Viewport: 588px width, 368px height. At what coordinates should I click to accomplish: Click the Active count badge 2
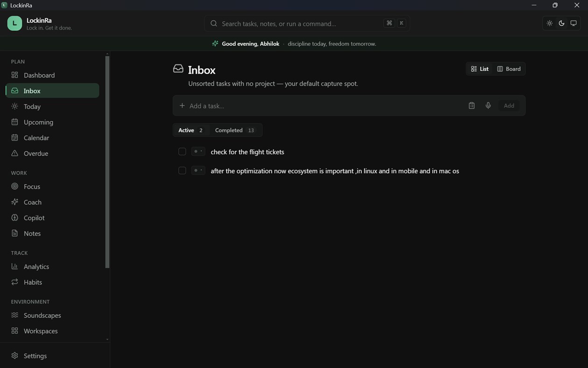[201, 130]
